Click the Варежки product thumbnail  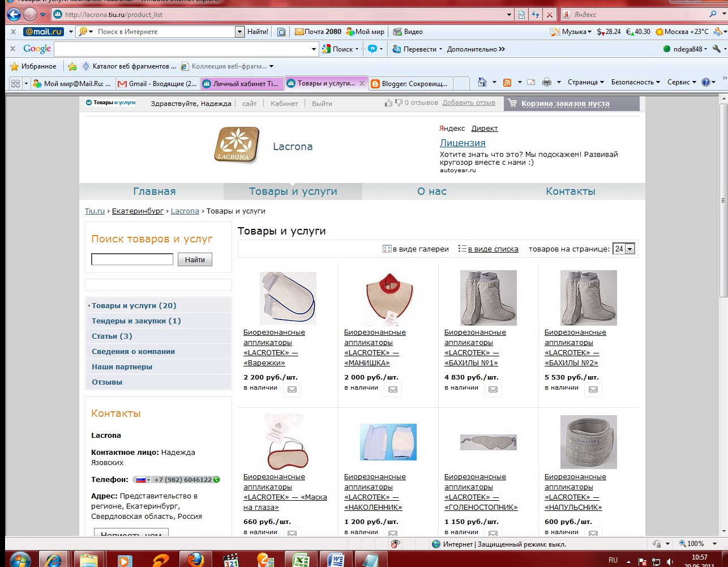pos(288,298)
